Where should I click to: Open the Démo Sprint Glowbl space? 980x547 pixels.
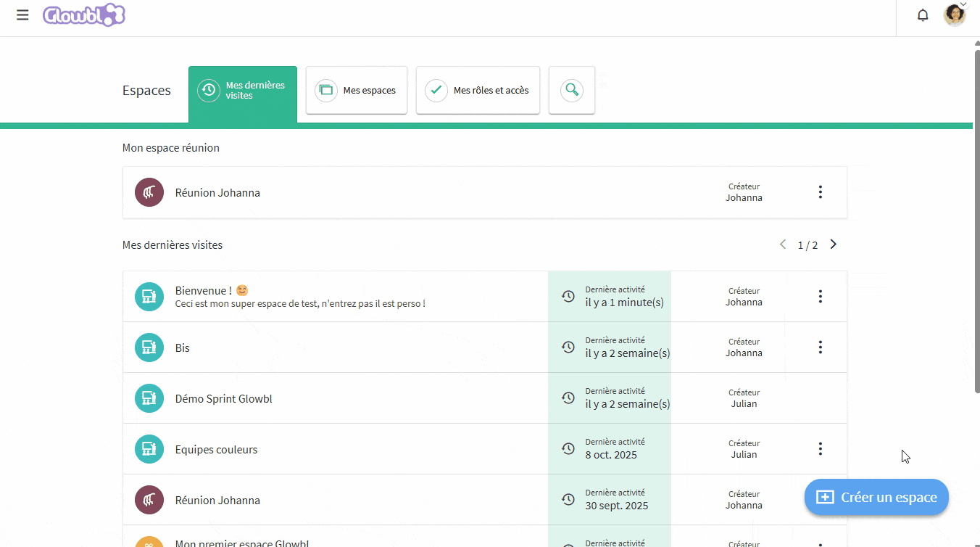pyautogui.click(x=224, y=399)
